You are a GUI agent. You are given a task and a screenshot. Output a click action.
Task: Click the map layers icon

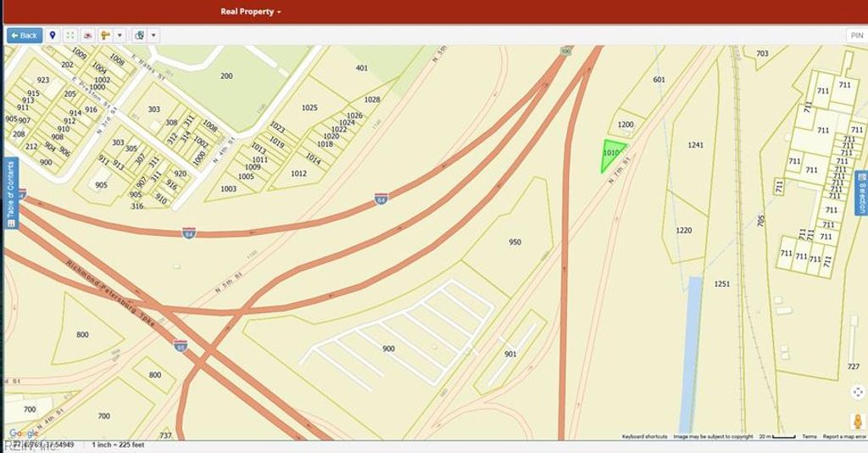coord(139,36)
